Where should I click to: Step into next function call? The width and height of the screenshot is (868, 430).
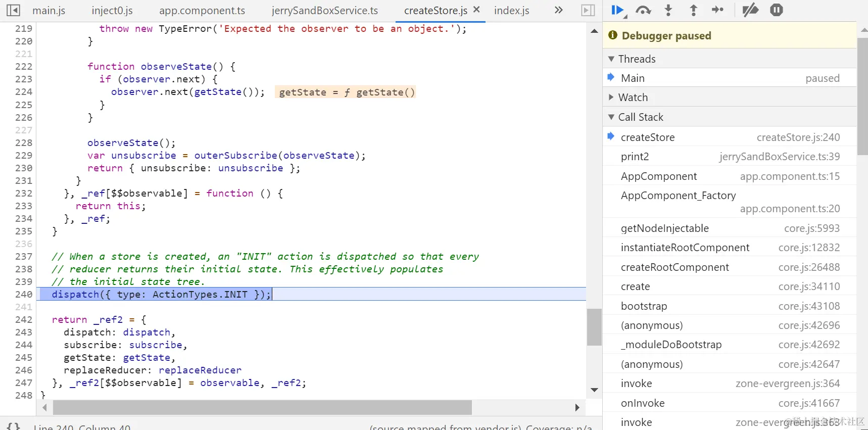[668, 10]
